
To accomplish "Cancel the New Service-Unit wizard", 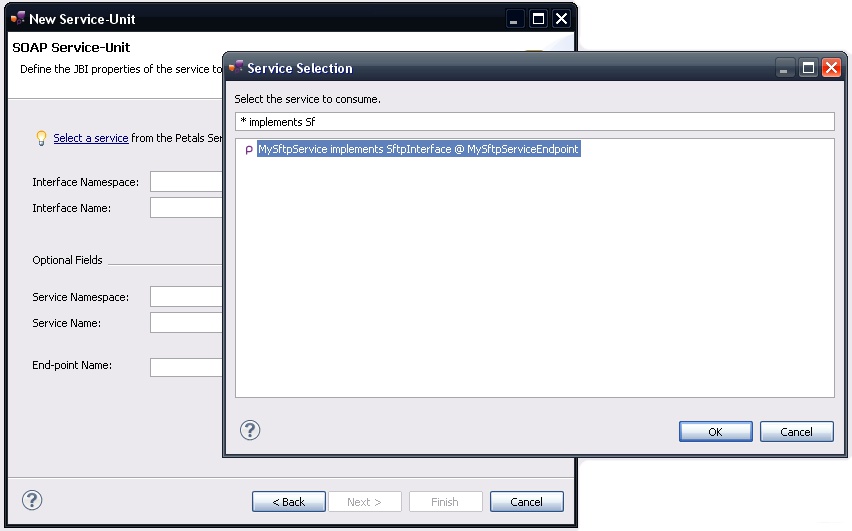I will pyautogui.click(x=526, y=501).
